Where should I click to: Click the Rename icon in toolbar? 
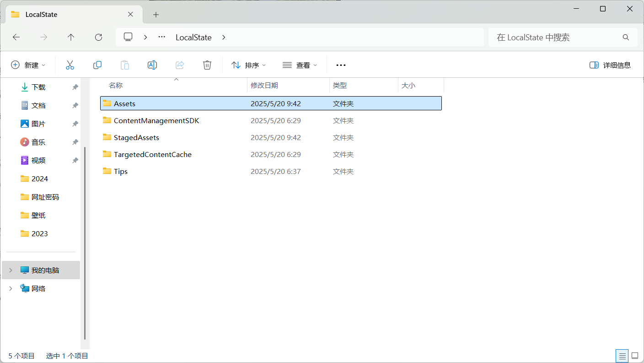coord(152,65)
